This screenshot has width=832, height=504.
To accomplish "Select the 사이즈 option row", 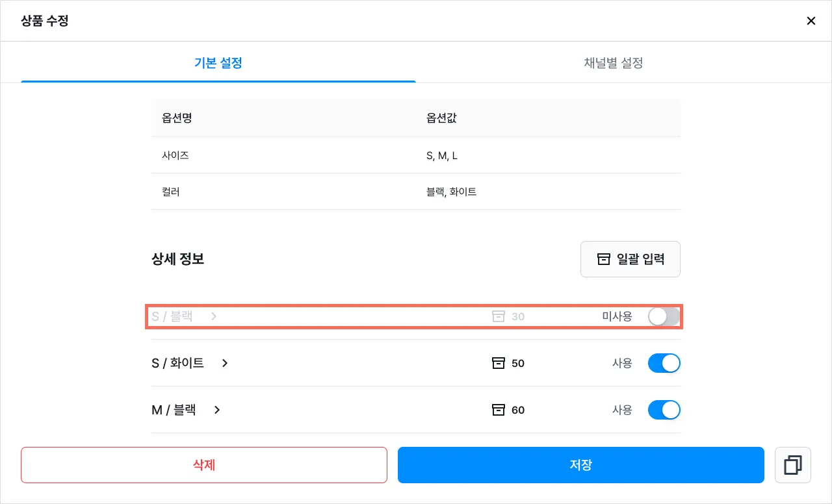I will point(416,155).
